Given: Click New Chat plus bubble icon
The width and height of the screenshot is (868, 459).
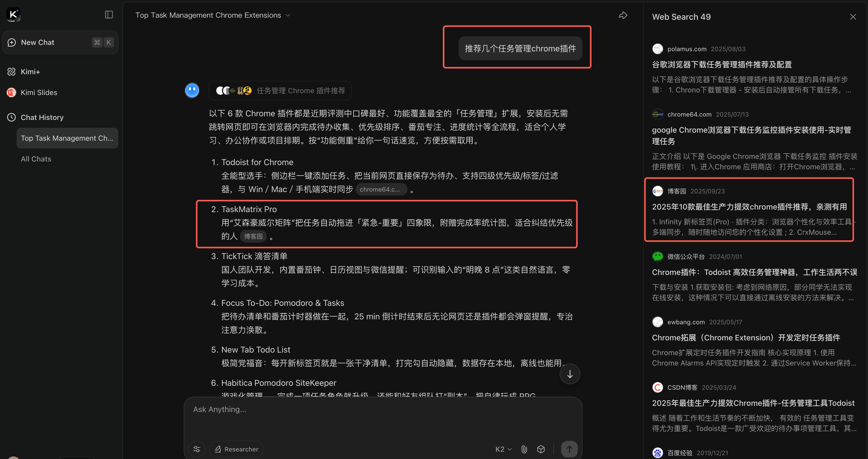Looking at the screenshot, I should point(11,43).
